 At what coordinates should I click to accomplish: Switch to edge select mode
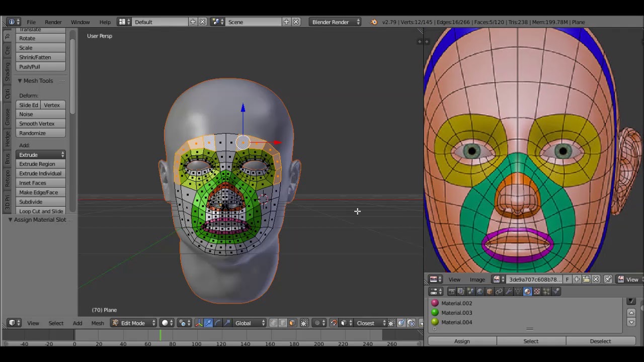[x=283, y=323]
